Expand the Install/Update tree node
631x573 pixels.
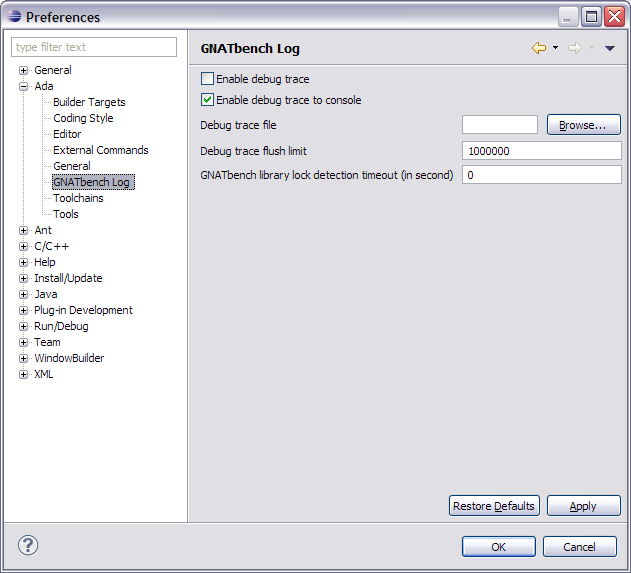(23, 278)
